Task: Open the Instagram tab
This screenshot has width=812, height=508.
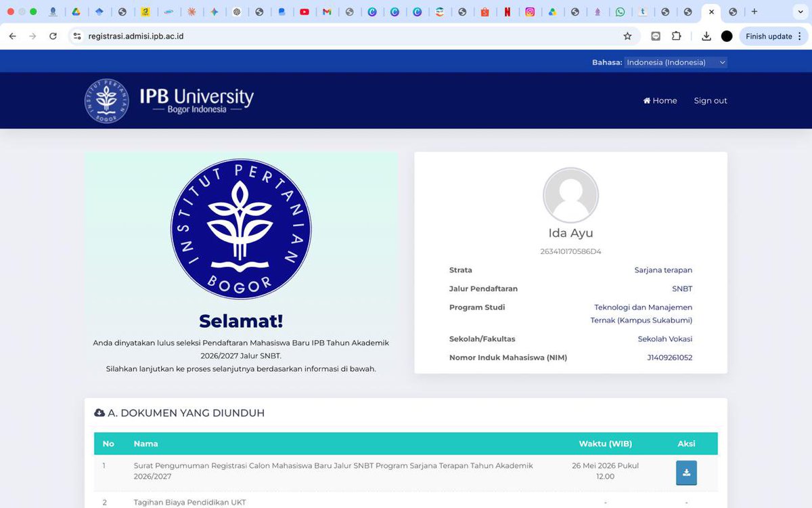Action: 530,12
